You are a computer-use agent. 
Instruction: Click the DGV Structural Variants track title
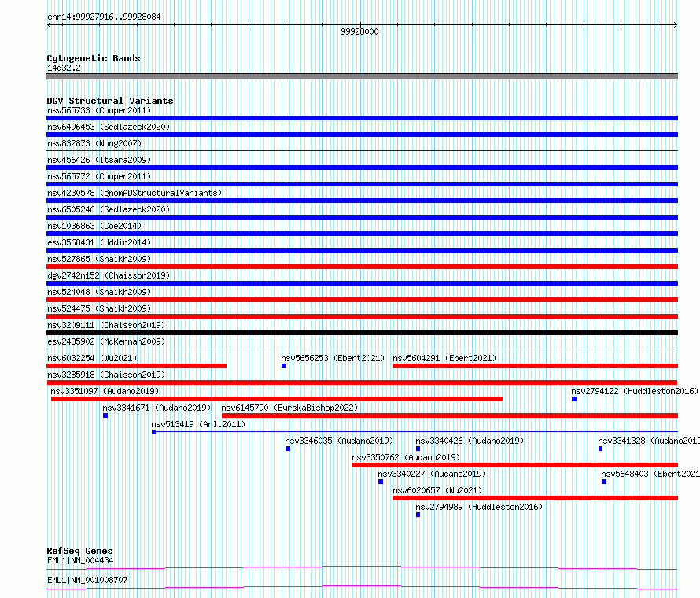pyautogui.click(x=110, y=101)
